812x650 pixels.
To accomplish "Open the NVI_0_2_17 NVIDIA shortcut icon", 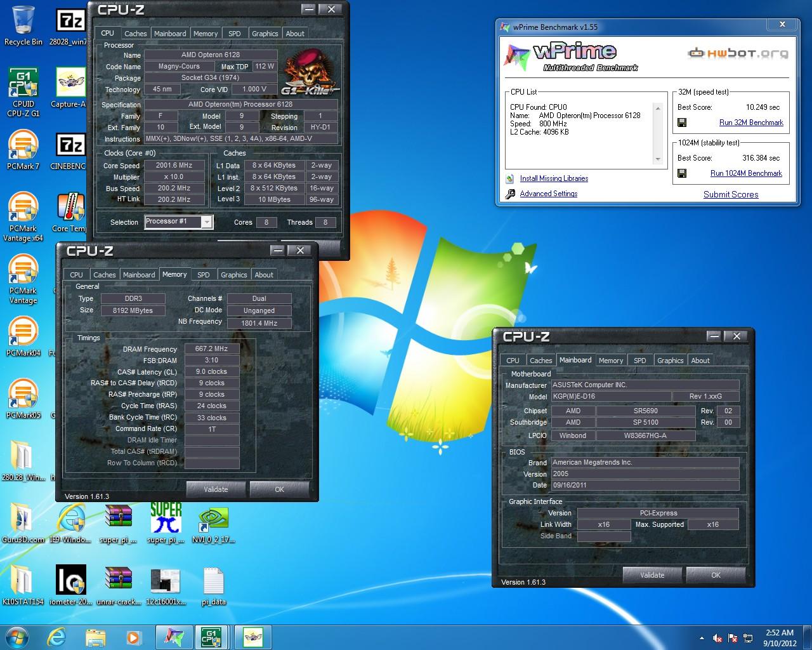I will [x=214, y=523].
